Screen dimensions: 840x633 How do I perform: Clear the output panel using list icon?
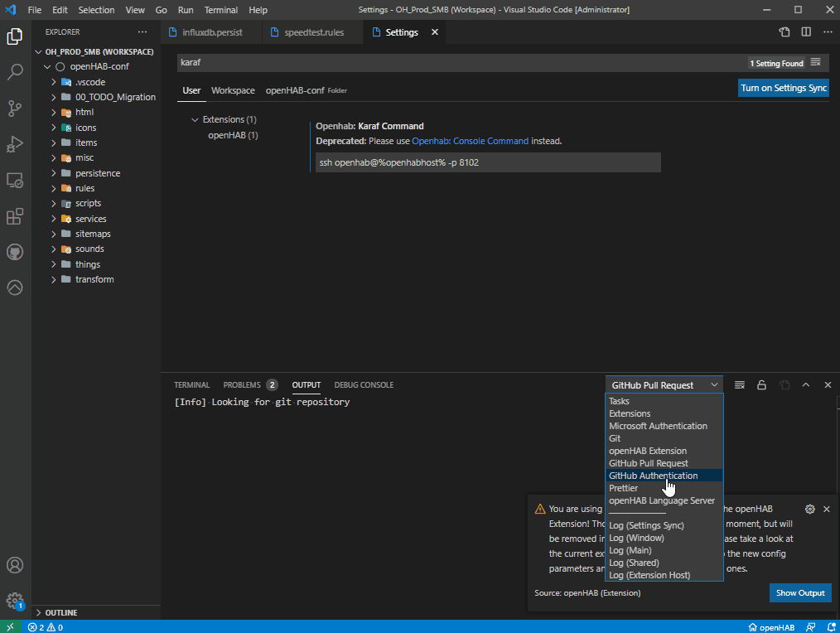click(x=740, y=385)
